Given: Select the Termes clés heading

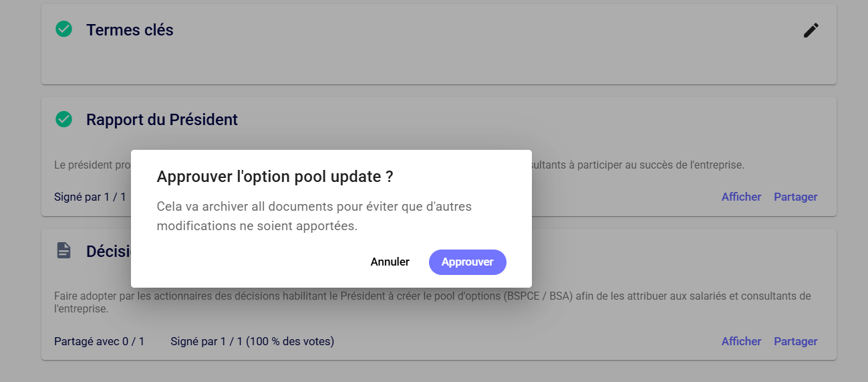Looking at the screenshot, I should point(130,30).
